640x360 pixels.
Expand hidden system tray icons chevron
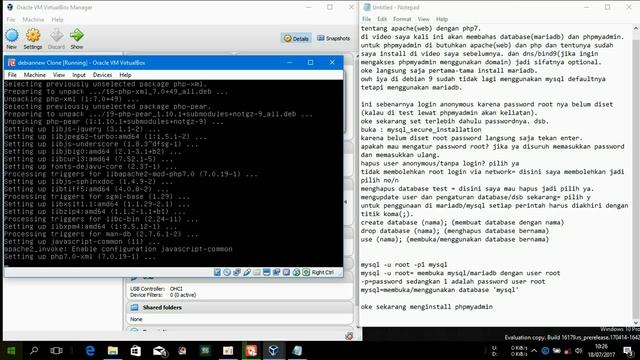[534, 351]
